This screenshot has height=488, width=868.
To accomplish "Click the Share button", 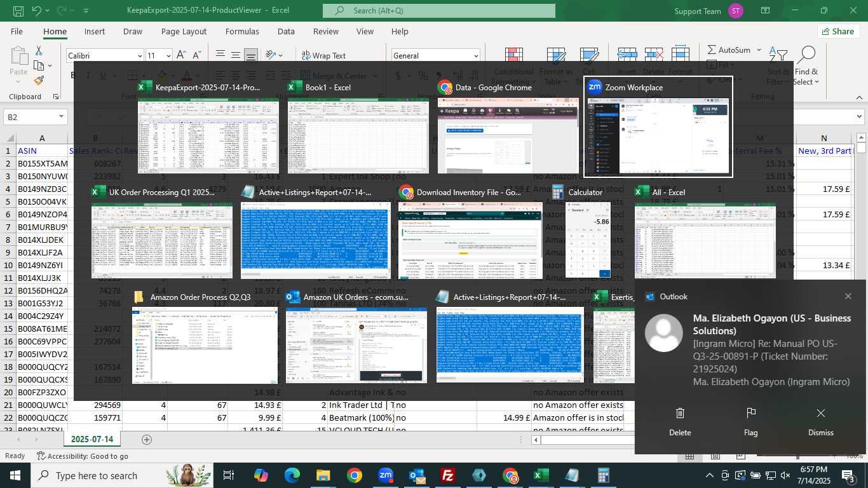I will tap(837, 31).
